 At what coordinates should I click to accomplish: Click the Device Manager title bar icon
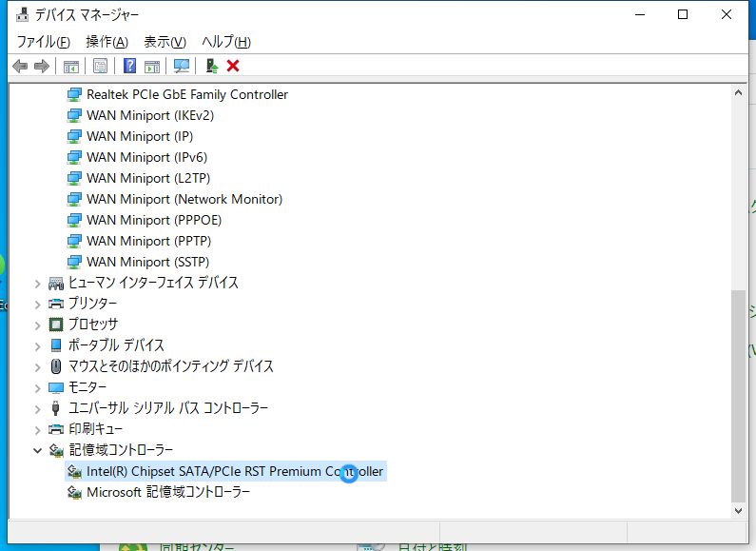(22, 15)
